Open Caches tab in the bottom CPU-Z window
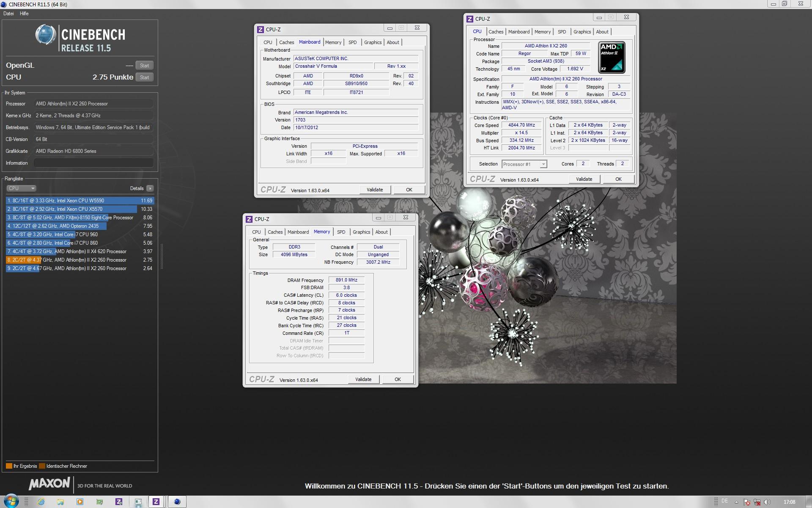This screenshot has width=812, height=508. click(275, 232)
